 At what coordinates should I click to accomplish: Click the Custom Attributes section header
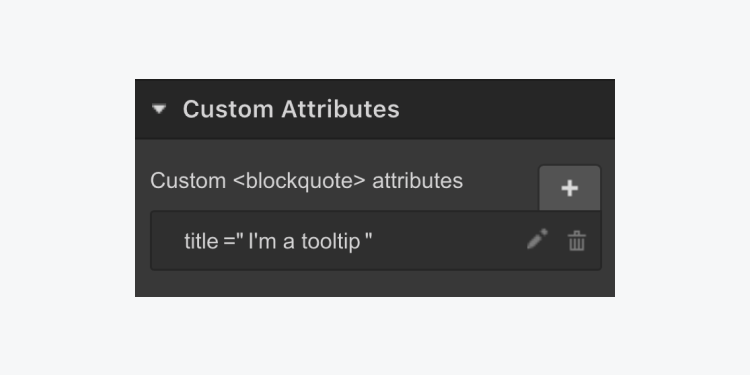(x=375, y=109)
